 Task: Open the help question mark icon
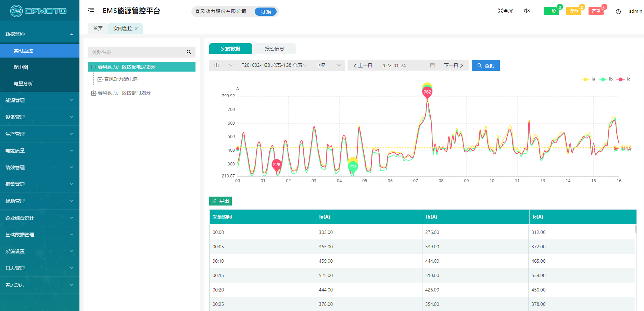coord(618,12)
